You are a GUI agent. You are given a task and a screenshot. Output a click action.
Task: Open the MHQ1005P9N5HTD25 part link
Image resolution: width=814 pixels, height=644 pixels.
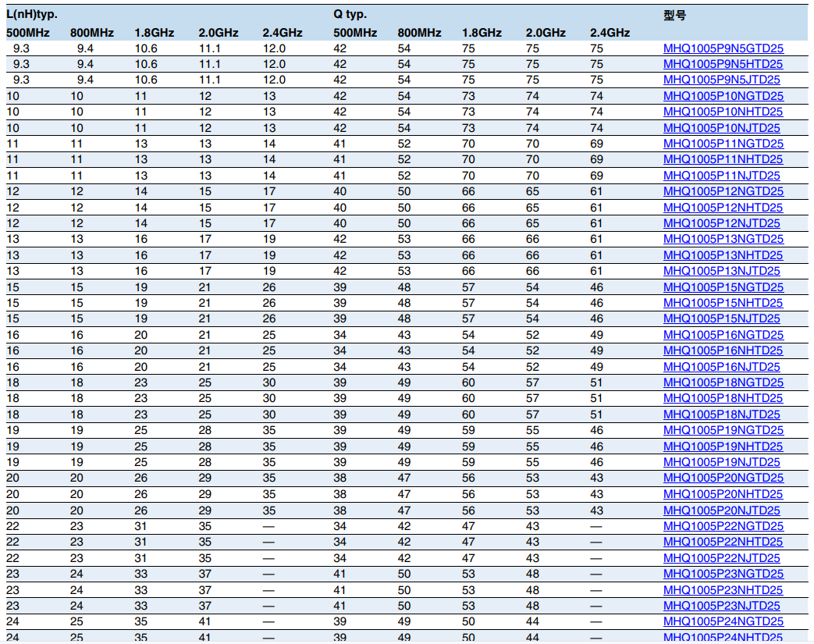click(723, 64)
